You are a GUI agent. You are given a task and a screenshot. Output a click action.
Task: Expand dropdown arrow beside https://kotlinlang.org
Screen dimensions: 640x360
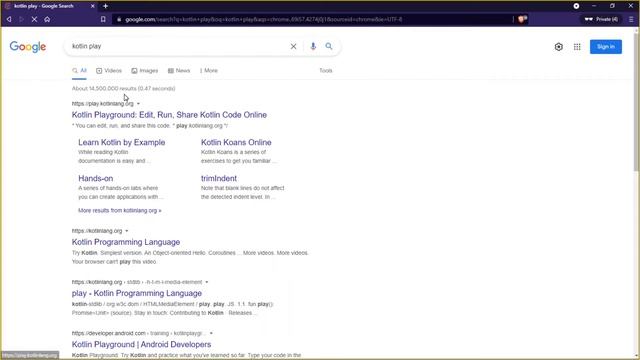(x=127, y=231)
